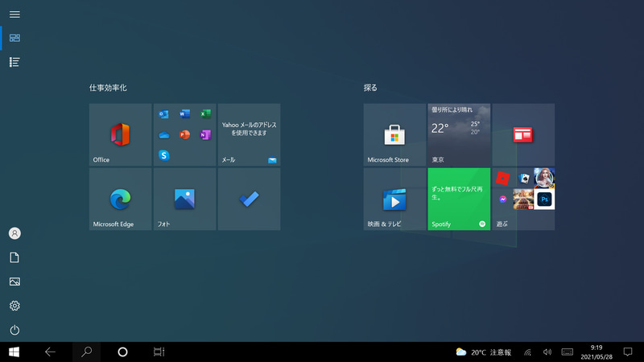Open the Microsoft Store tile
This screenshot has height=362, width=644.
pyautogui.click(x=394, y=134)
